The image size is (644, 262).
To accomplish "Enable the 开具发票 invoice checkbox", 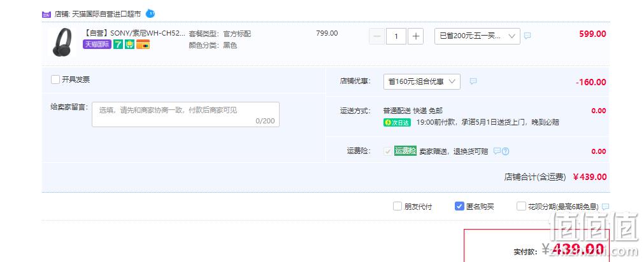I will pos(55,79).
